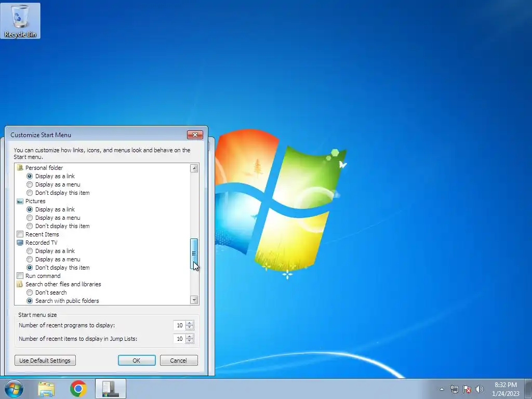Viewport: 532px width, 399px height.
Task: Click the Pictures label text
Action: (x=35, y=201)
